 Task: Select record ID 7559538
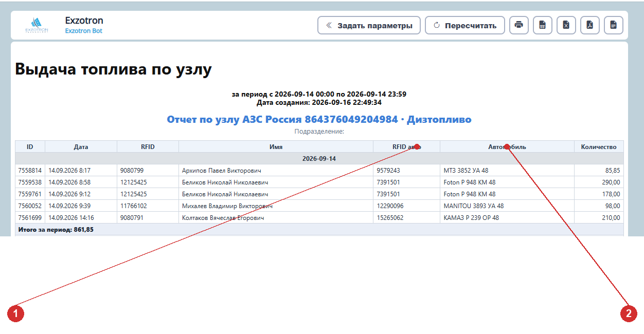[x=30, y=182]
